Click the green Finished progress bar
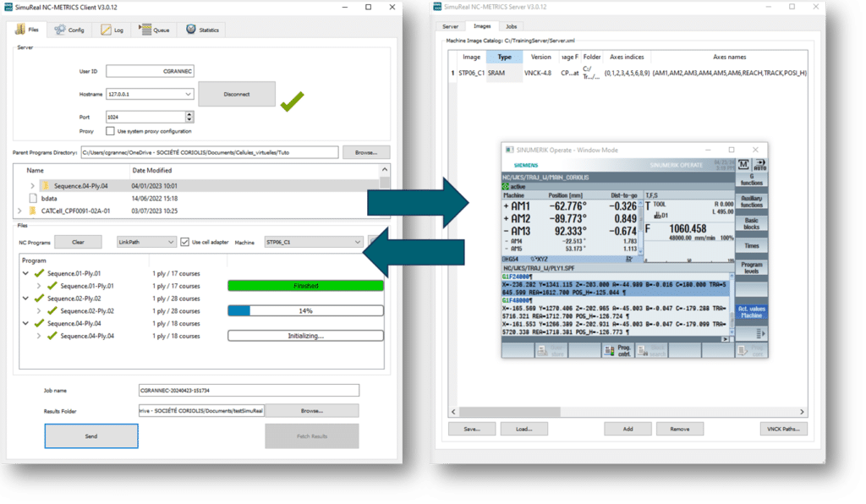This screenshot has width=866, height=504. tap(305, 286)
